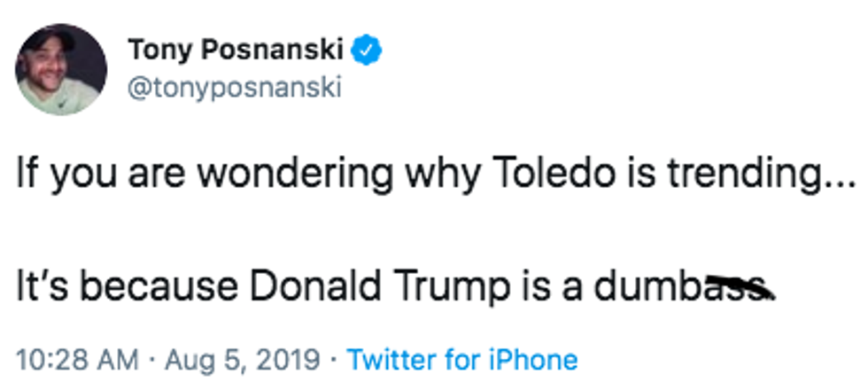Click the 10:28 AM timestamp
868x390 pixels.
[x=78, y=360]
